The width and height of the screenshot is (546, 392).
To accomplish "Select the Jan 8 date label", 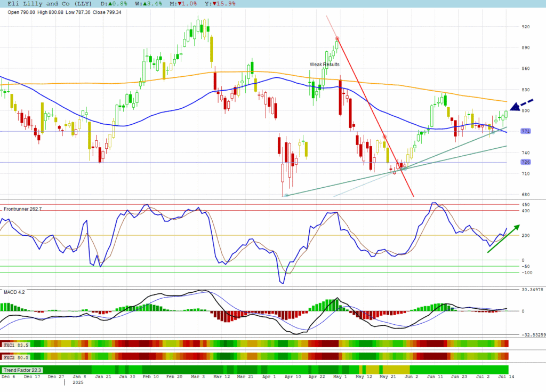I will pyautogui.click(x=79, y=377).
